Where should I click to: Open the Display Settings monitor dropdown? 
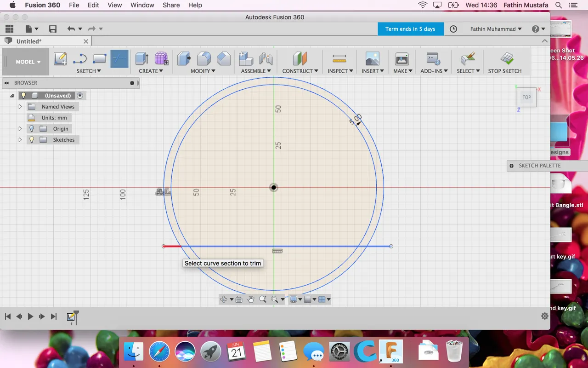pos(296,299)
